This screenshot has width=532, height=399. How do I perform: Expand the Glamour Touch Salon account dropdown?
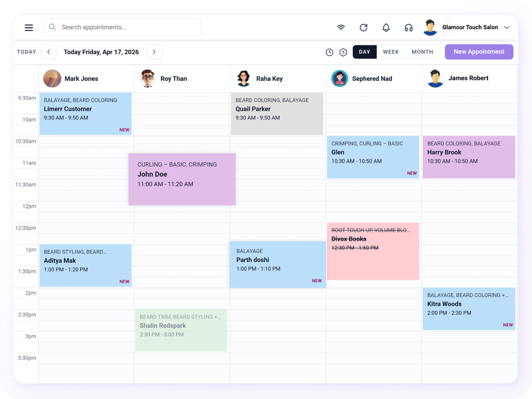[x=507, y=28]
